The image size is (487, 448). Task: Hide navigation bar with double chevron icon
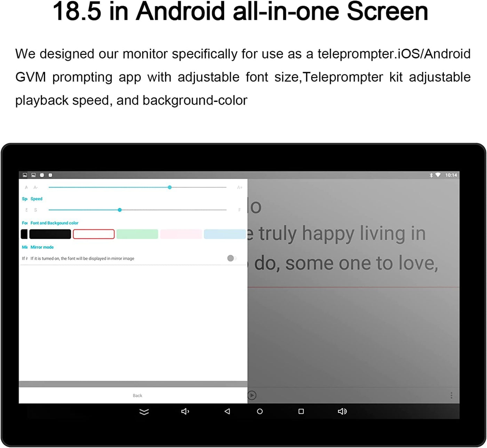coord(144,412)
